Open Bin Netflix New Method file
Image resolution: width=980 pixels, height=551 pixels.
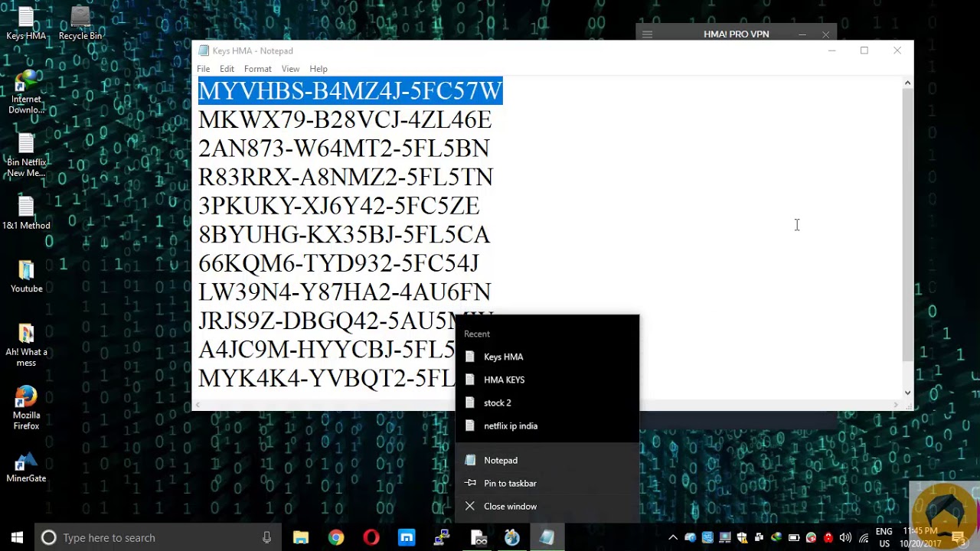pos(26,155)
